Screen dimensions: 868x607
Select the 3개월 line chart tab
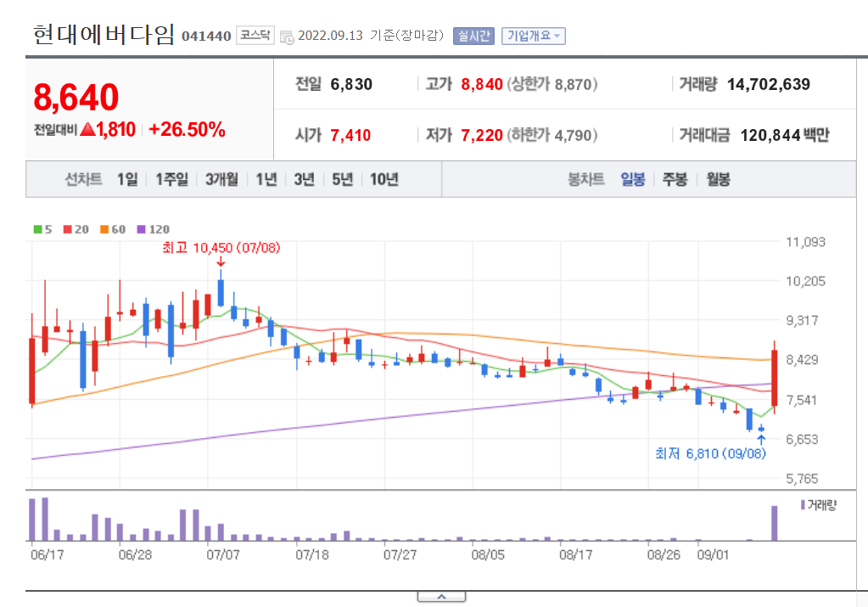click(x=221, y=179)
